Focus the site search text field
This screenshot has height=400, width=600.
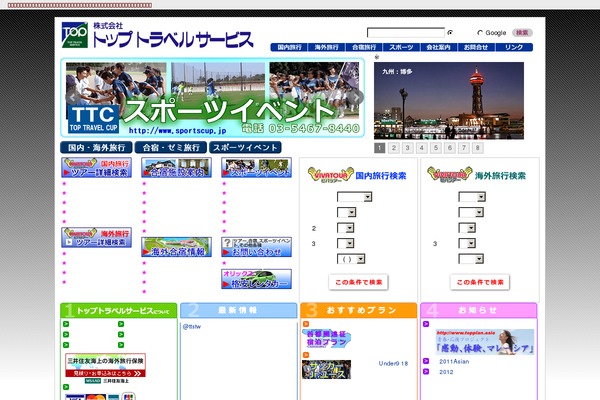tap(406, 33)
